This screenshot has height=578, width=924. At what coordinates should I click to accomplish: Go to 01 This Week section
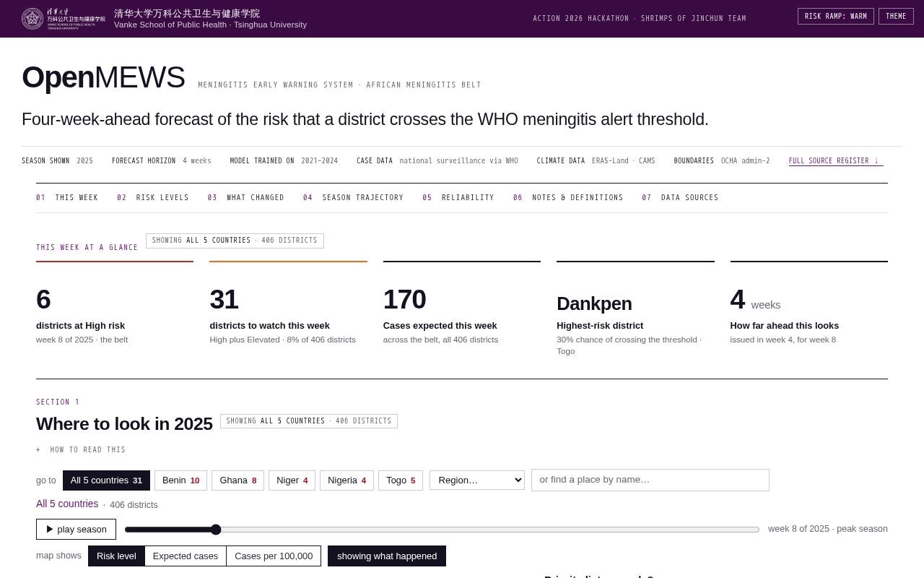(x=67, y=198)
